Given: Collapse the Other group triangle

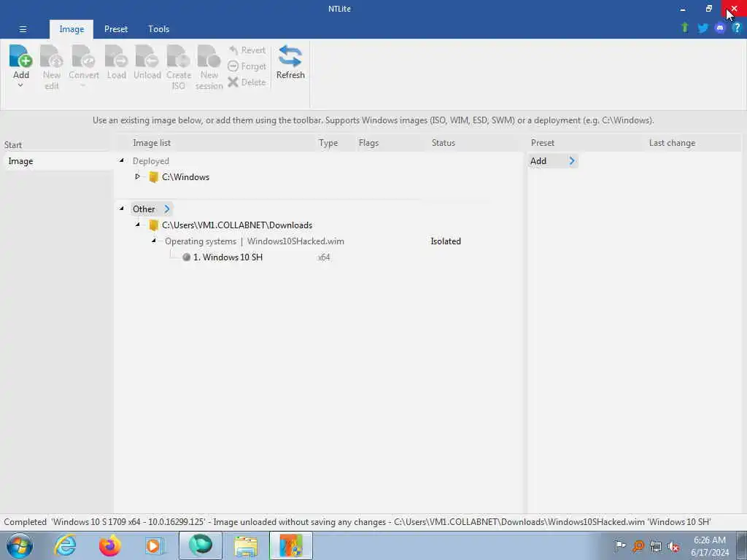Looking at the screenshot, I should pos(122,209).
